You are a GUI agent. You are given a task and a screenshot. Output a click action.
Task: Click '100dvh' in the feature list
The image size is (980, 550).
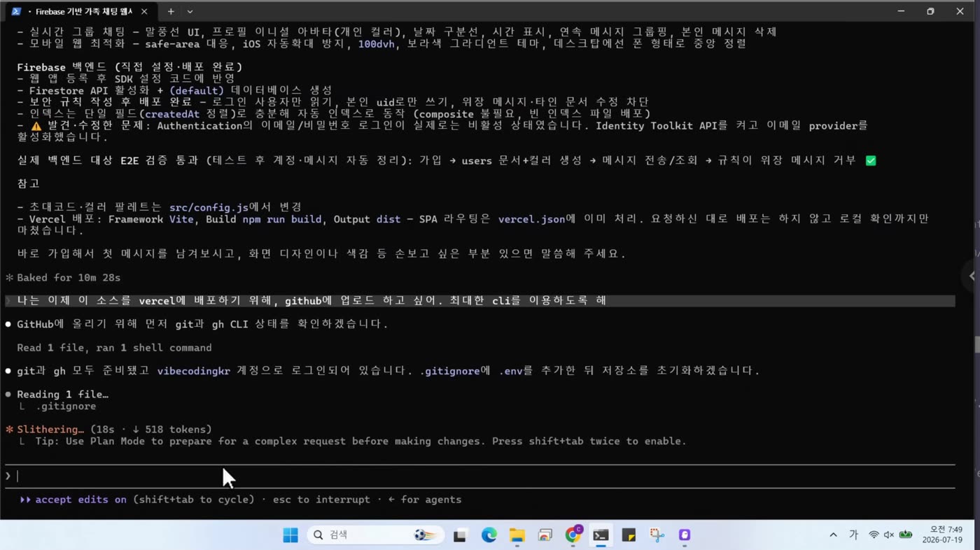pyautogui.click(x=377, y=43)
